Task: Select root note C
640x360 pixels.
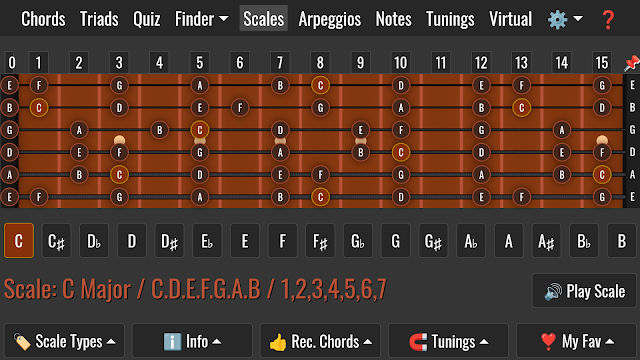Action: (19, 241)
